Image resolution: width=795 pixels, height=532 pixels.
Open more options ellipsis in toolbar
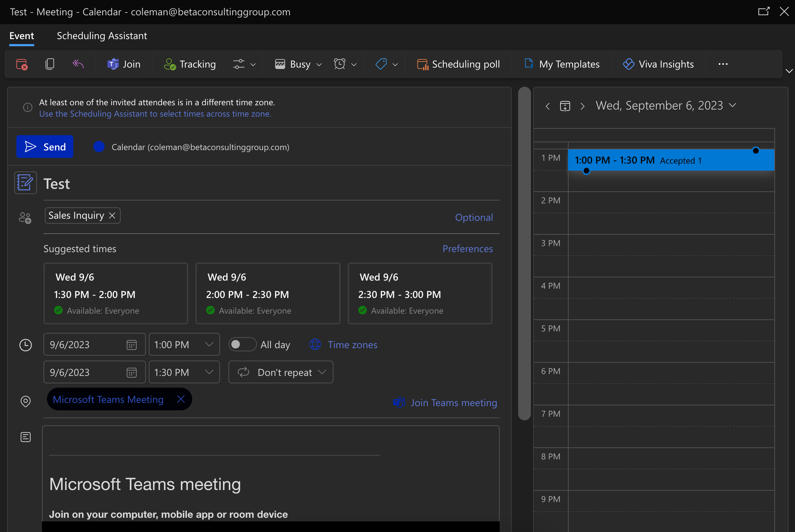723,64
